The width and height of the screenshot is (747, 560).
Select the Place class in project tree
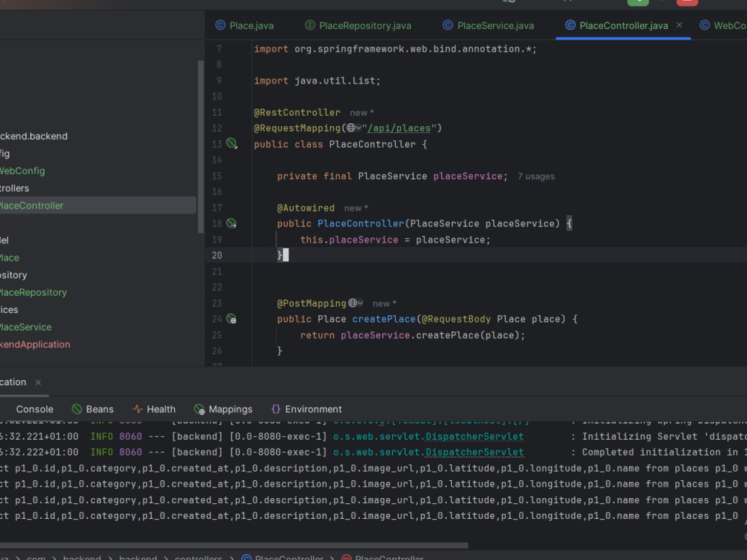click(x=10, y=258)
